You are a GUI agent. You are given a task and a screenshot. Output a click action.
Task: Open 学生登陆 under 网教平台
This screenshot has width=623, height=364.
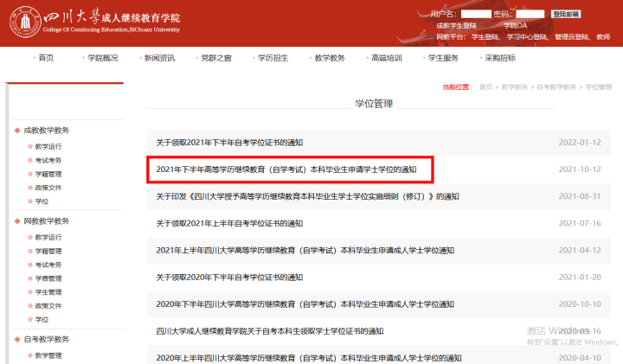[x=485, y=37]
